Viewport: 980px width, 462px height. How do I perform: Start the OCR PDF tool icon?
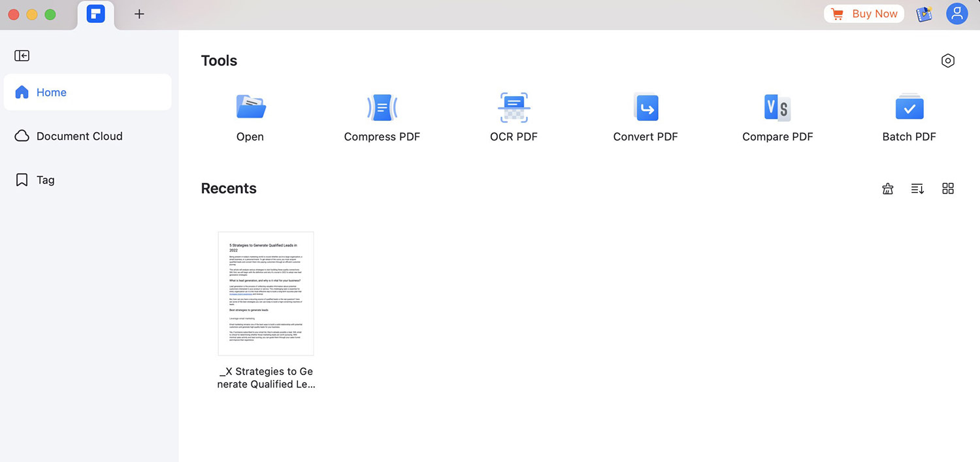click(x=514, y=107)
